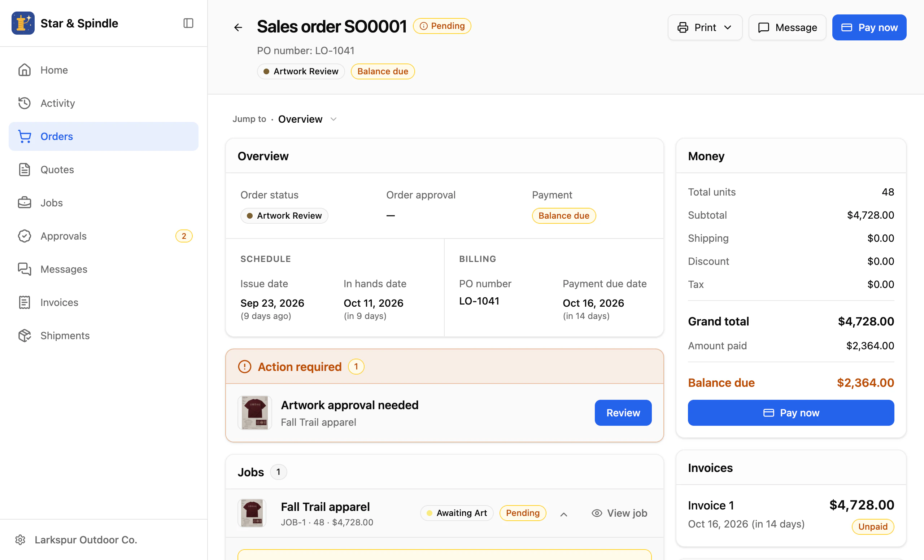This screenshot has height=560, width=924.
Task: Go back using the left arrow icon
Action: (x=238, y=27)
